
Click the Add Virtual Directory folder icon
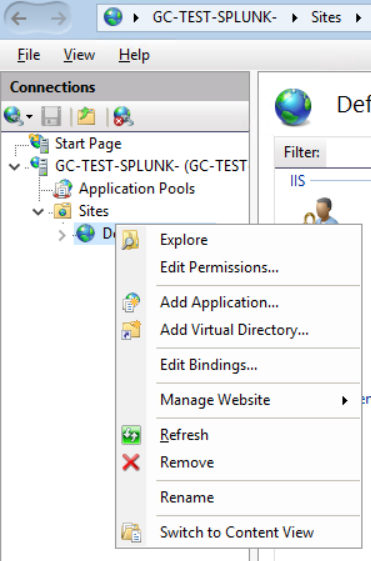click(x=131, y=330)
